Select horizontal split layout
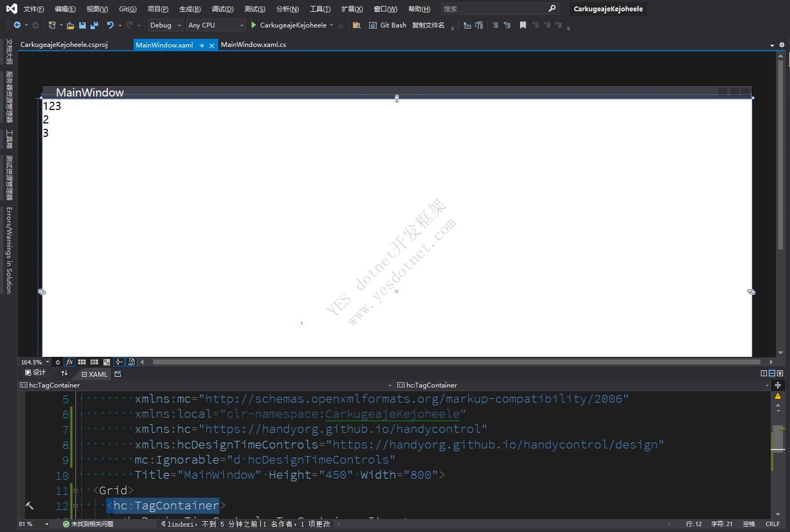 coord(772,373)
